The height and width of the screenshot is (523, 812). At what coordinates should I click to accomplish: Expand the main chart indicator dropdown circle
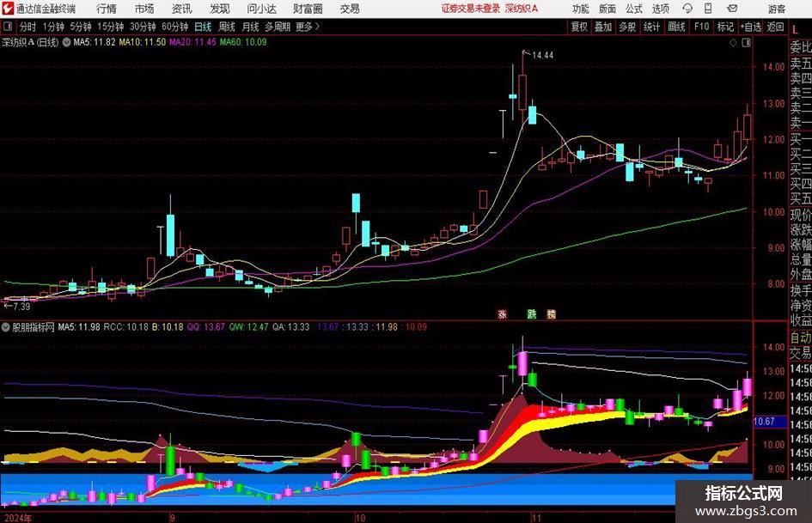pyautogui.click(x=66, y=42)
